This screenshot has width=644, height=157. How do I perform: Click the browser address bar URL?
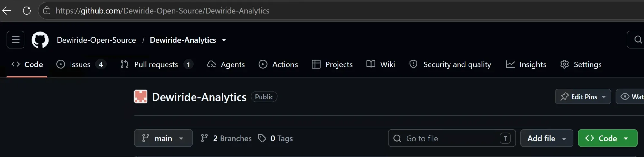(x=162, y=11)
